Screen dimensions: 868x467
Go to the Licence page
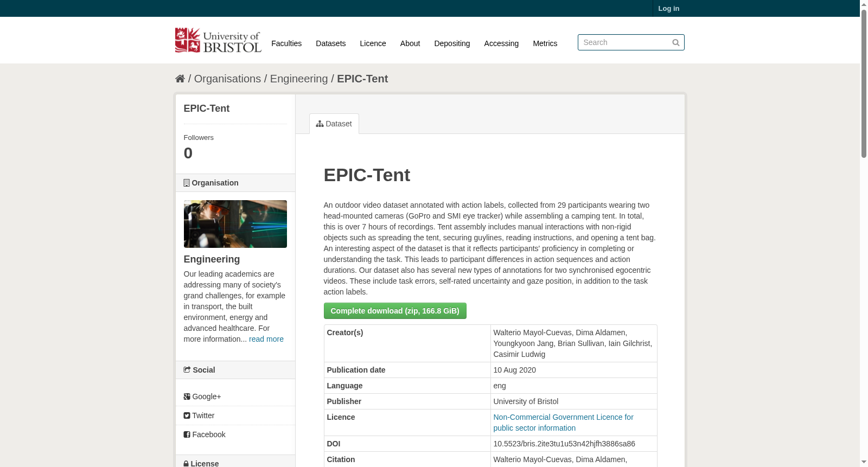[x=373, y=43]
